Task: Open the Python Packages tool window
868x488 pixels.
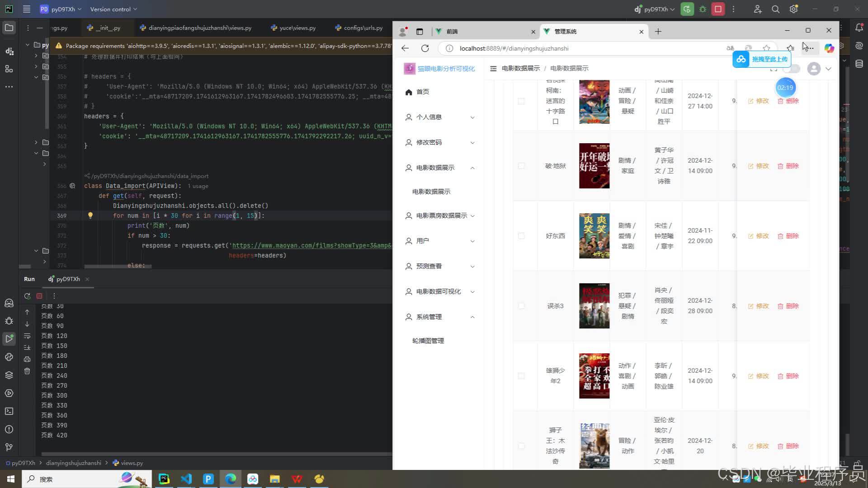Action: pos(9,375)
